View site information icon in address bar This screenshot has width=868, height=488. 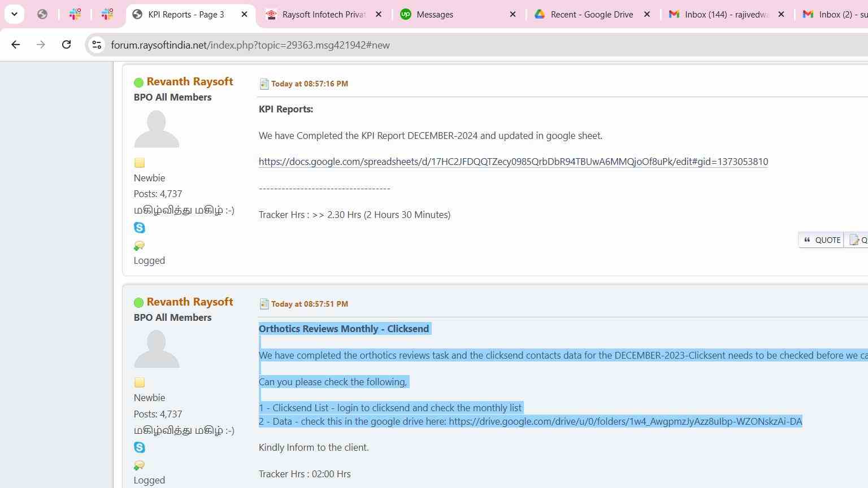(97, 45)
